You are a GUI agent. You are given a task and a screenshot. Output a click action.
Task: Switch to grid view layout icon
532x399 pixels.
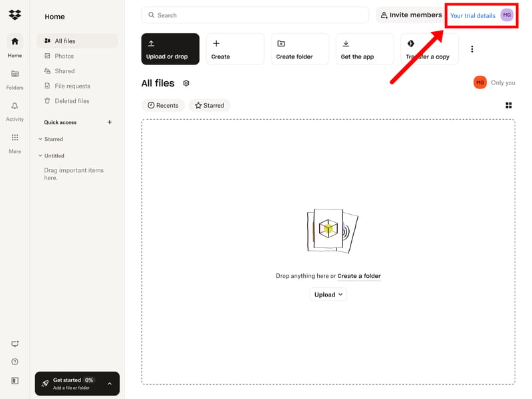[x=509, y=105]
